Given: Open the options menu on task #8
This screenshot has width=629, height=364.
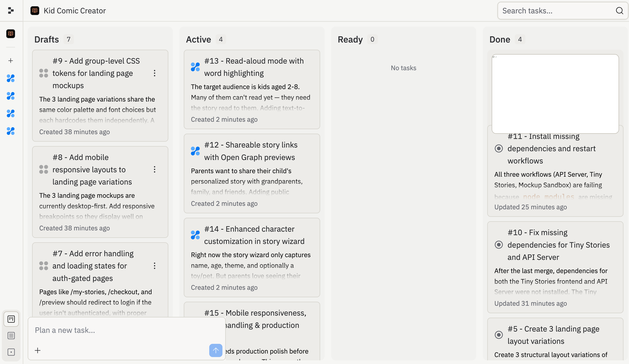Looking at the screenshot, I should (155, 169).
